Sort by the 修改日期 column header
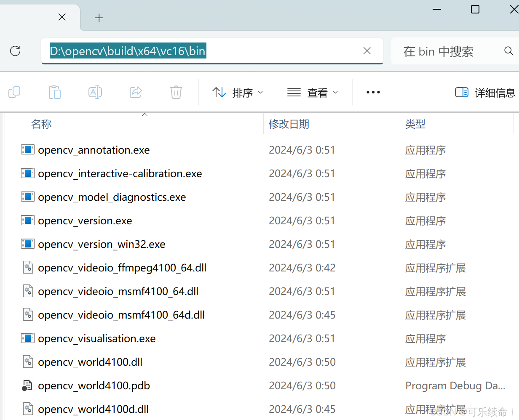Screen dimensions: 519x420 click(x=289, y=124)
